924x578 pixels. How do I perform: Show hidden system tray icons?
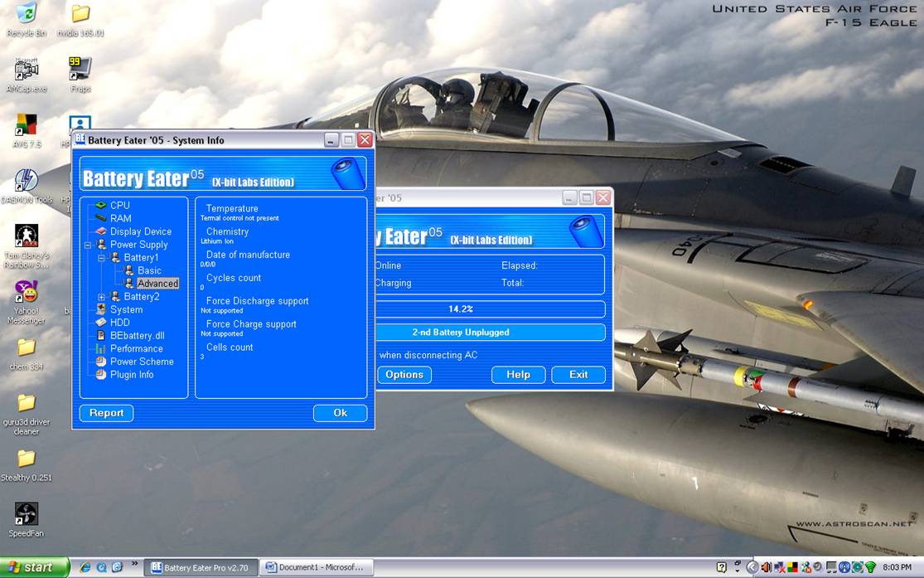pos(752,567)
